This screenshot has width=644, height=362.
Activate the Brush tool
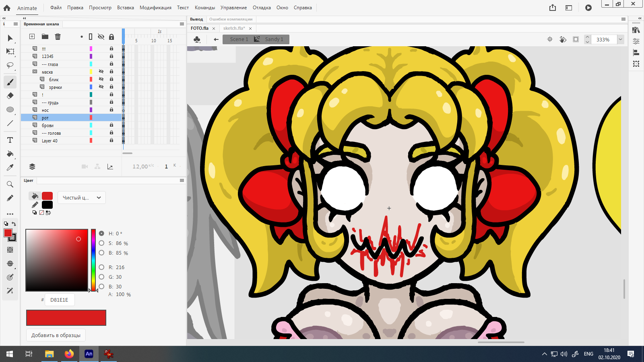[10, 82]
